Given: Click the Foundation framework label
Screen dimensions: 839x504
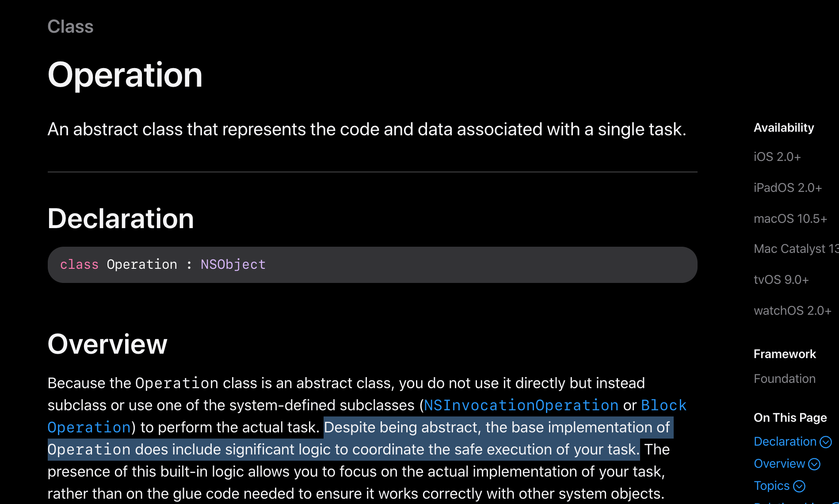Looking at the screenshot, I should point(785,378).
